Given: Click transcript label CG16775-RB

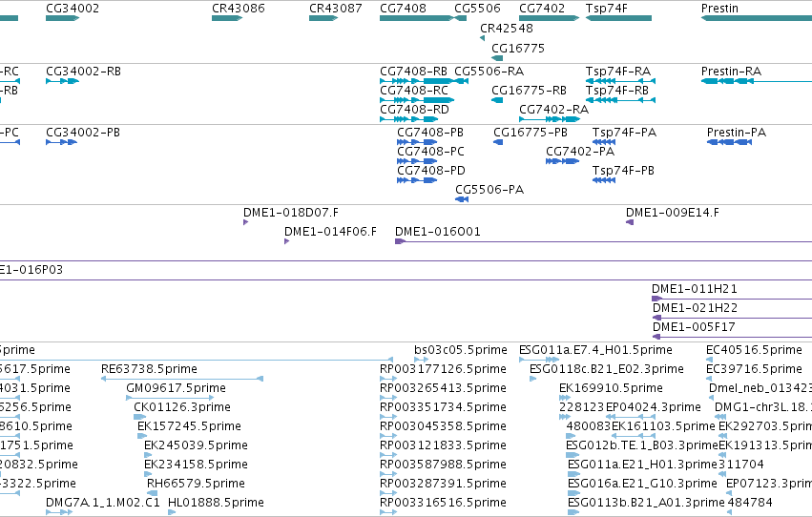Looking at the screenshot, I should click(530, 91).
